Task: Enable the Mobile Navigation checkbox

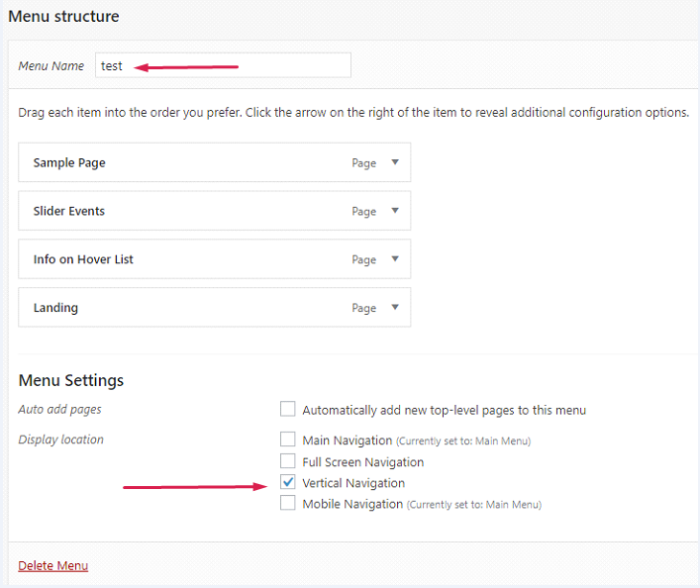Action: tap(288, 504)
